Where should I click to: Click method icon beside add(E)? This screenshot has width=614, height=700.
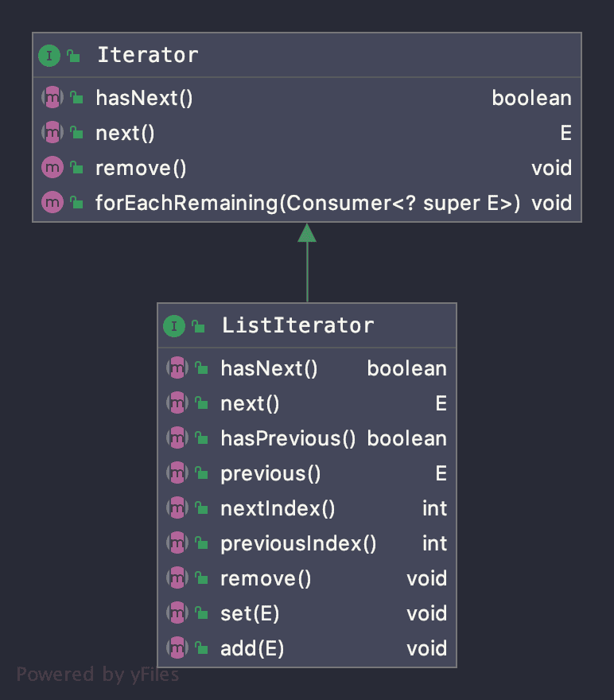point(177,648)
